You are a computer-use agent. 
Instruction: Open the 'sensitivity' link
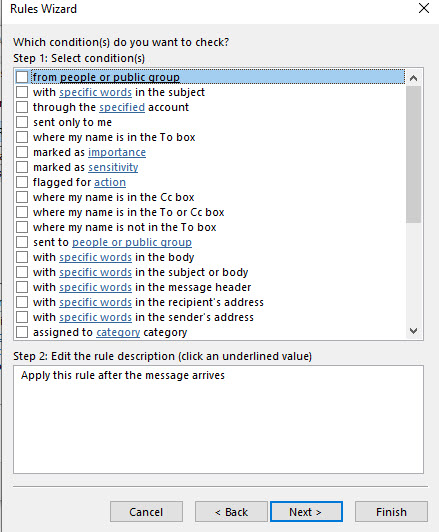(113, 167)
